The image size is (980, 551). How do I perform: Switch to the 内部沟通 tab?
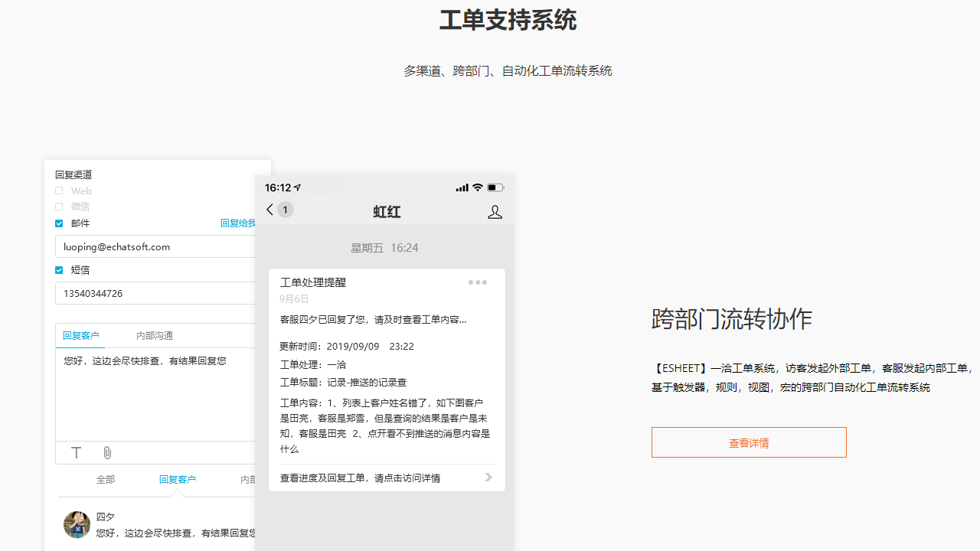pos(155,335)
